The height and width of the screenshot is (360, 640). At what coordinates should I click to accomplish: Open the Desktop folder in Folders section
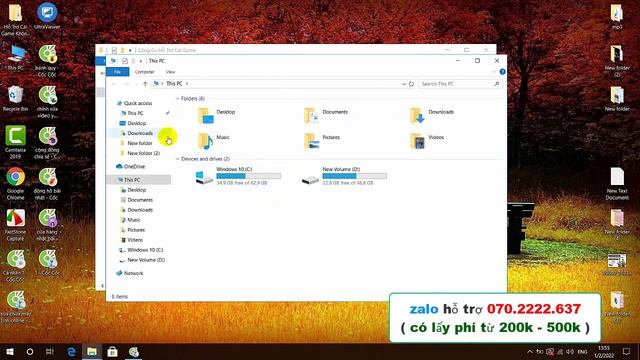pos(216,115)
